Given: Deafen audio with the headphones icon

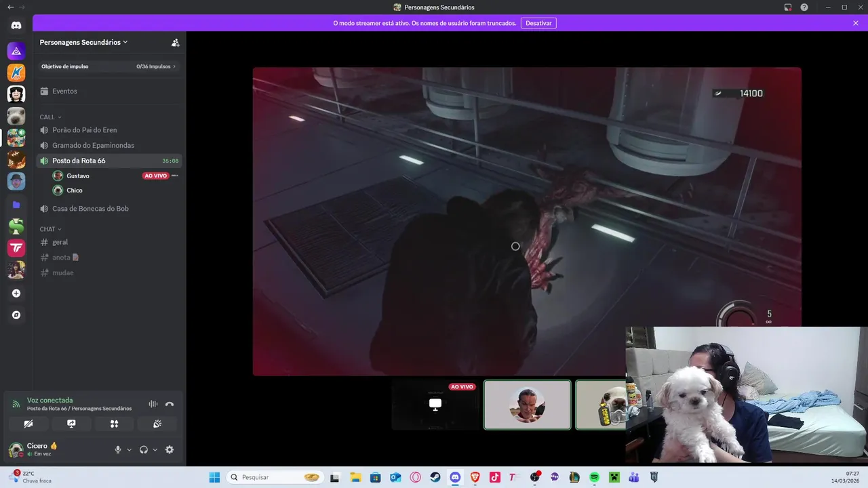Looking at the screenshot, I should [x=144, y=449].
